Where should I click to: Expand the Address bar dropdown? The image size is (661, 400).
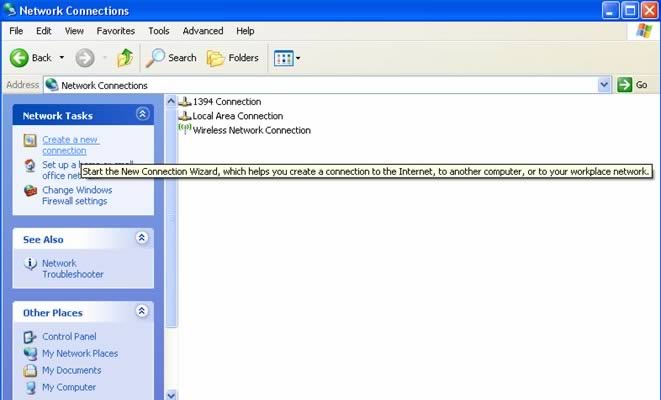[604, 85]
